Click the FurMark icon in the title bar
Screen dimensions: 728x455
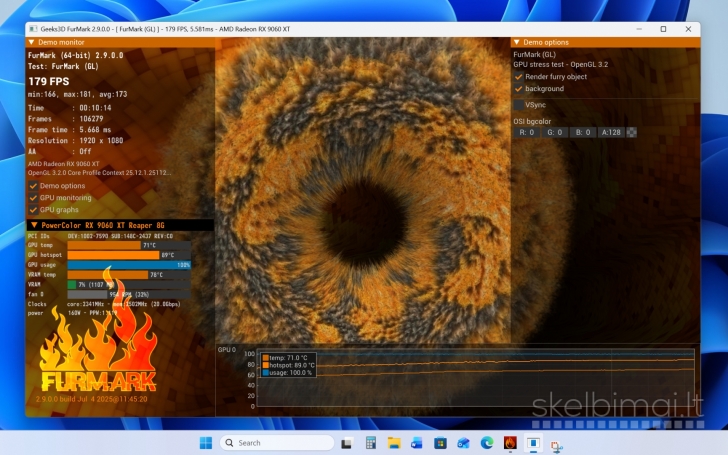[x=33, y=29]
